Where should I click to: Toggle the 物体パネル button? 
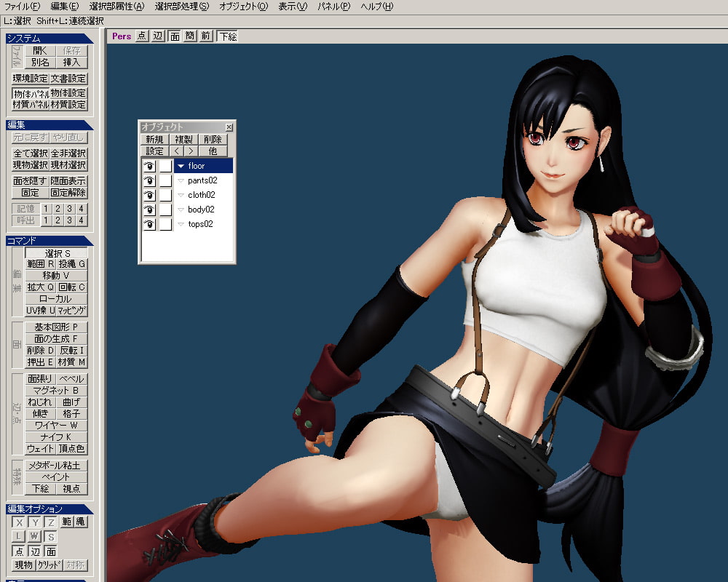click(31, 93)
